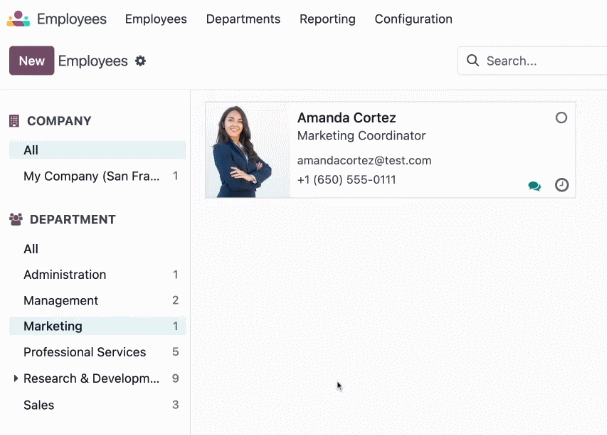
Task: Open the Reporting menu
Action: coord(328,19)
